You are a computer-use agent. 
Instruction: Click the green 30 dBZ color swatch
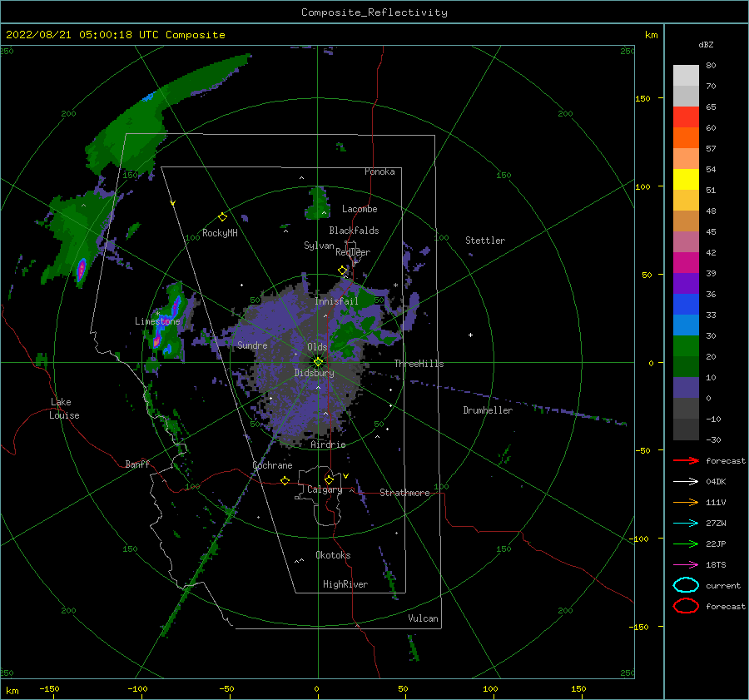[686, 345]
